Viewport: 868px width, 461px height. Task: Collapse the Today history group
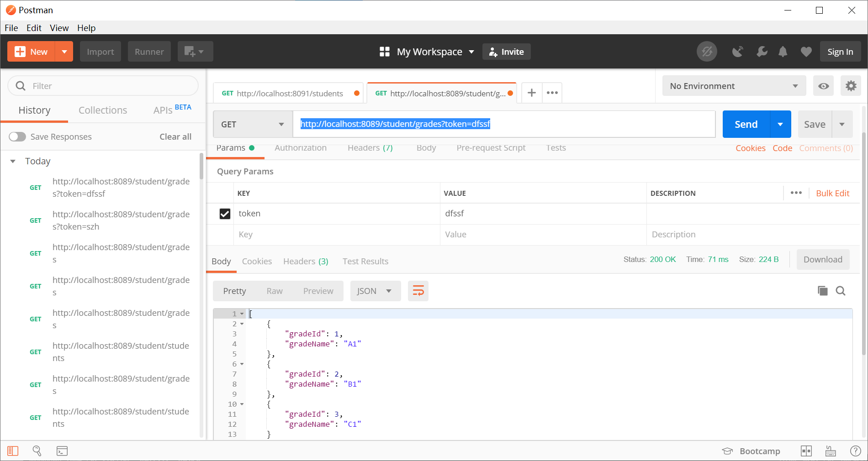coord(13,161)
